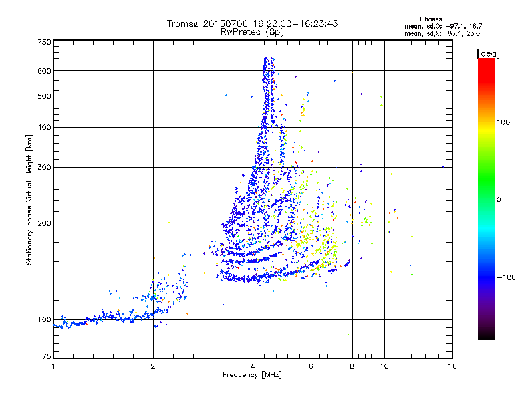
Task: Click the y-axis tick label '75'
Action: [x=47, y=356]
